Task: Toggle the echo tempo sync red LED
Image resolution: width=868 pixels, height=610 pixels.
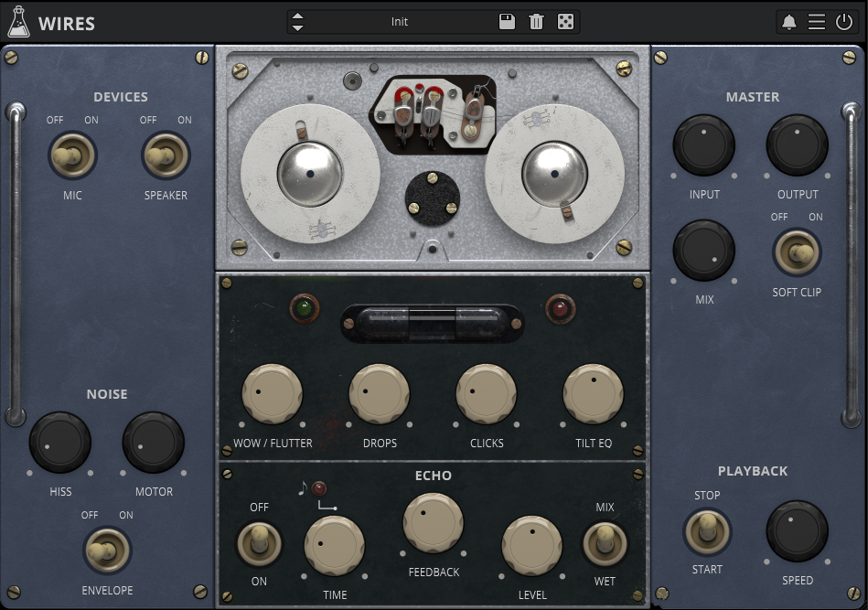Action: coord(318,487)
